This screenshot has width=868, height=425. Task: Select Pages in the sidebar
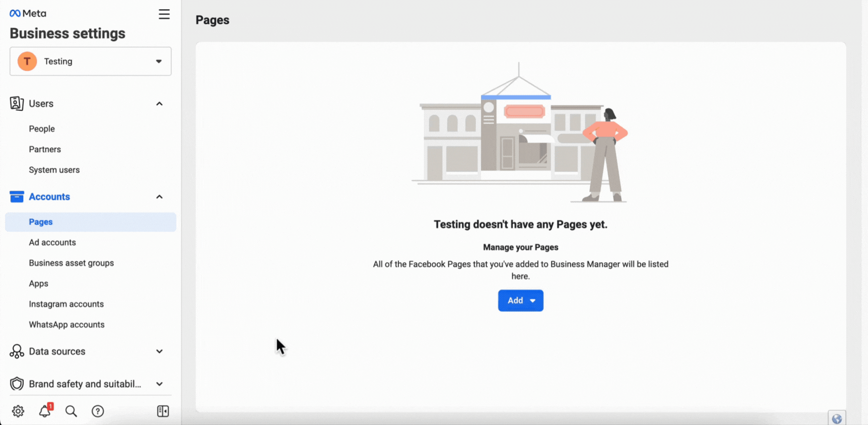point(90,222)
